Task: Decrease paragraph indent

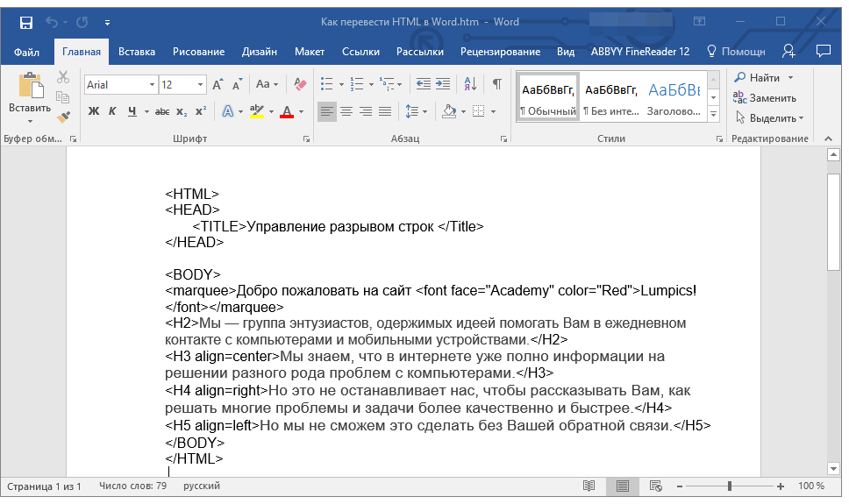Action: (x=424, y=84)
